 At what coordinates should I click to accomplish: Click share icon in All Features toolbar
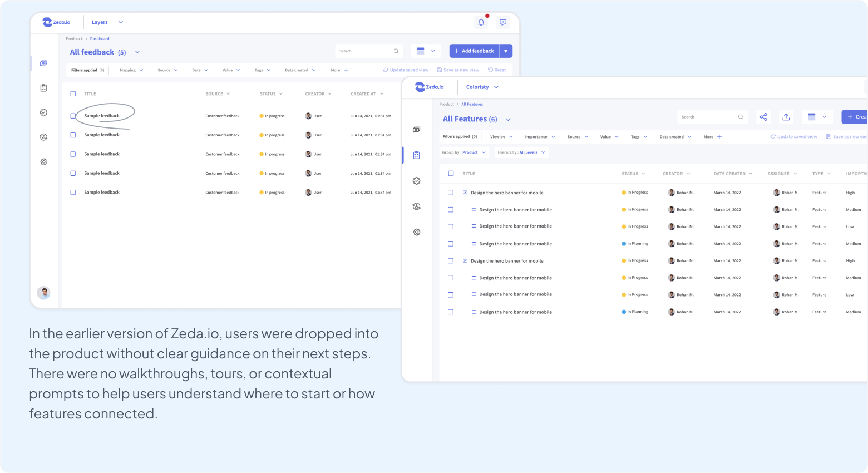pyautogui.click(x=763, y=117)
